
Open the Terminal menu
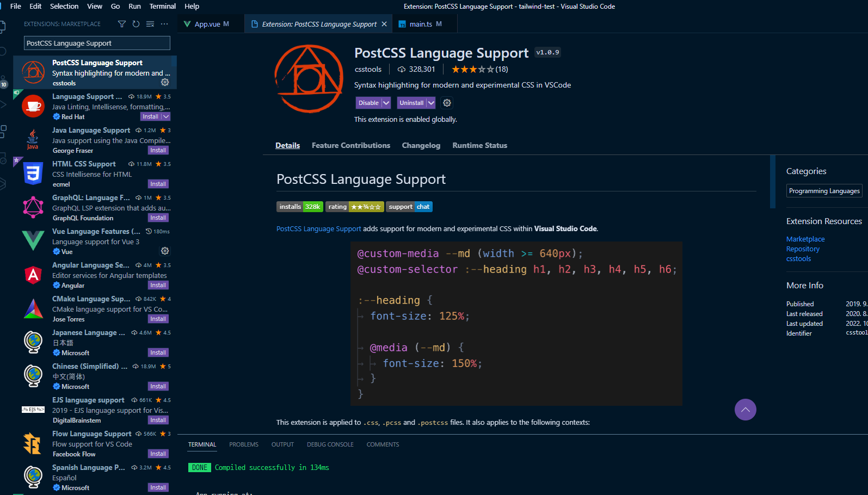coord(163,7)
